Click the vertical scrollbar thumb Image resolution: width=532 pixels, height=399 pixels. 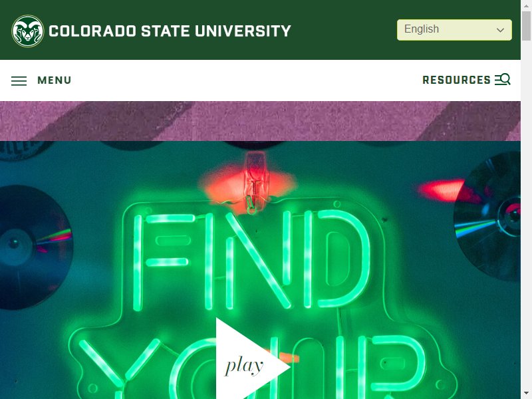[x=526, y=26]
